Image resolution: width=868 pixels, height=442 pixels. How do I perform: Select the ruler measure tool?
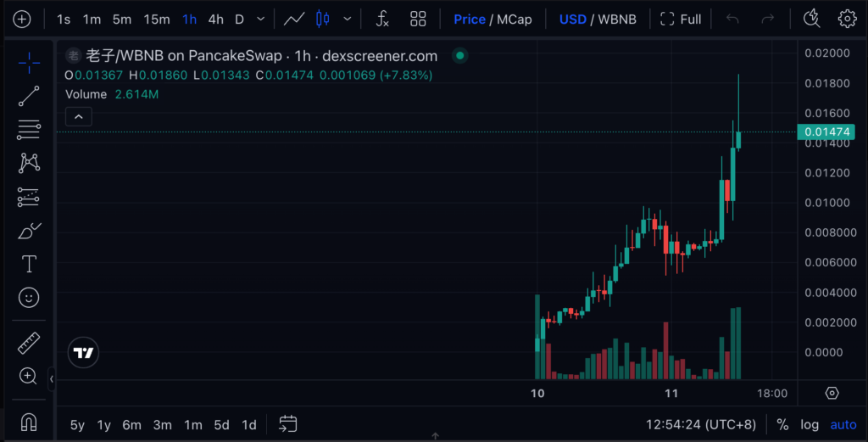coord(29,343)
